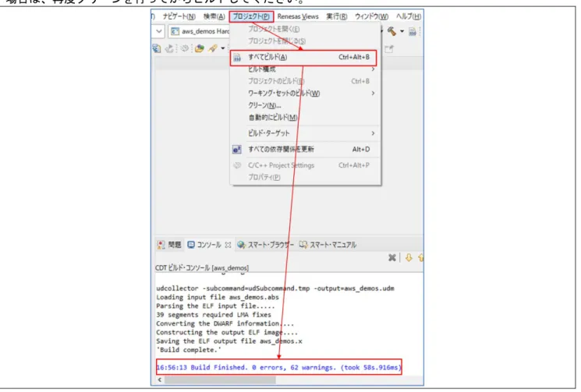Click the hammer build toolbar icon
581x392 pixels.
[391, 31]
